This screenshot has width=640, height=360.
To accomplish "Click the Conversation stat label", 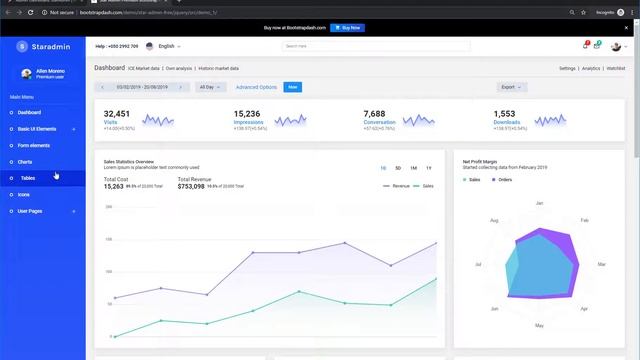I will pyautogui.click(x=379, y=122).
